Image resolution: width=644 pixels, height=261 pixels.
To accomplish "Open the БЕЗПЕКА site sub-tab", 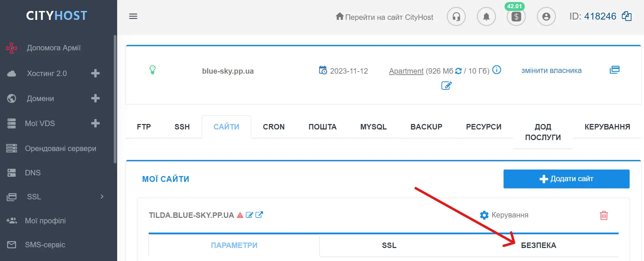I will point(538,245).
